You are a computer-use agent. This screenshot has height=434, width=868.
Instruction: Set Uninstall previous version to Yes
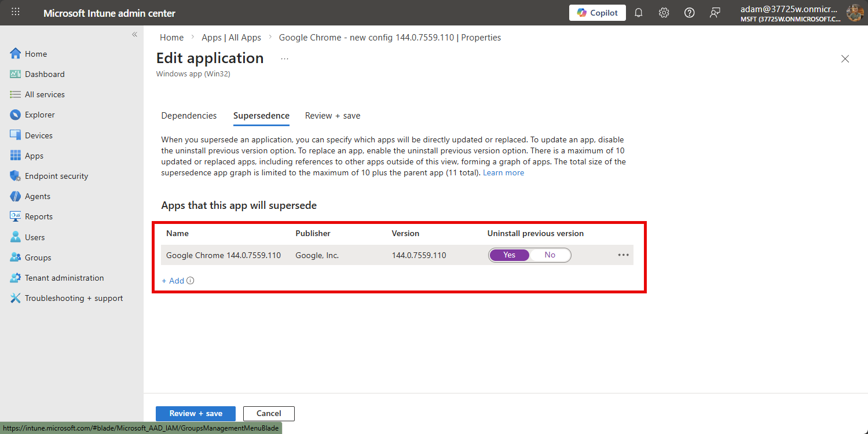coord(509,255)
